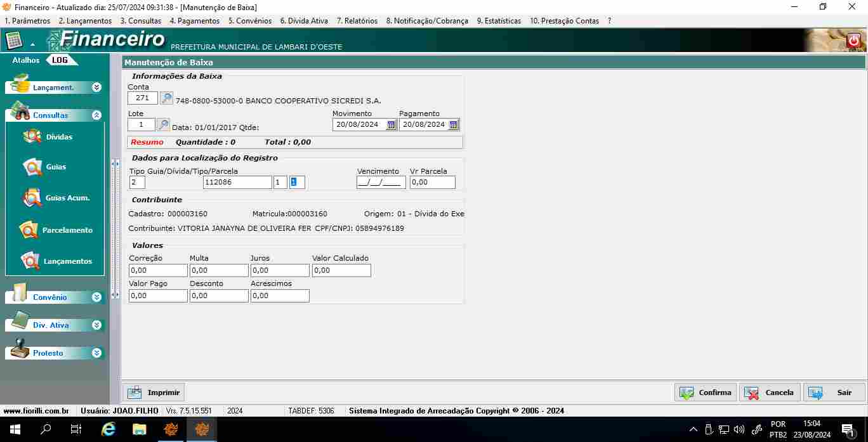Click the Valor Pago field
Viewport: 868px width, 442px height.
pos(158,296)
